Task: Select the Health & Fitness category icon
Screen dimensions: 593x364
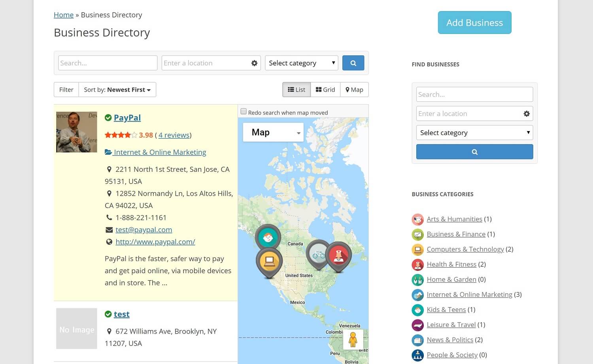Action: pyautogui.click(x=417, y=265)
